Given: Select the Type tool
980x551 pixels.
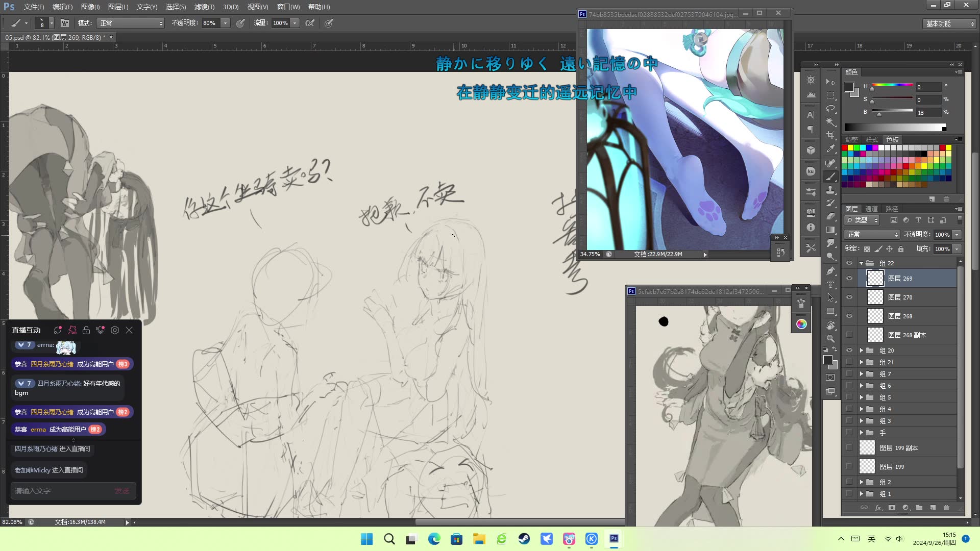Looking at the screenshot, I should [830, 284].
